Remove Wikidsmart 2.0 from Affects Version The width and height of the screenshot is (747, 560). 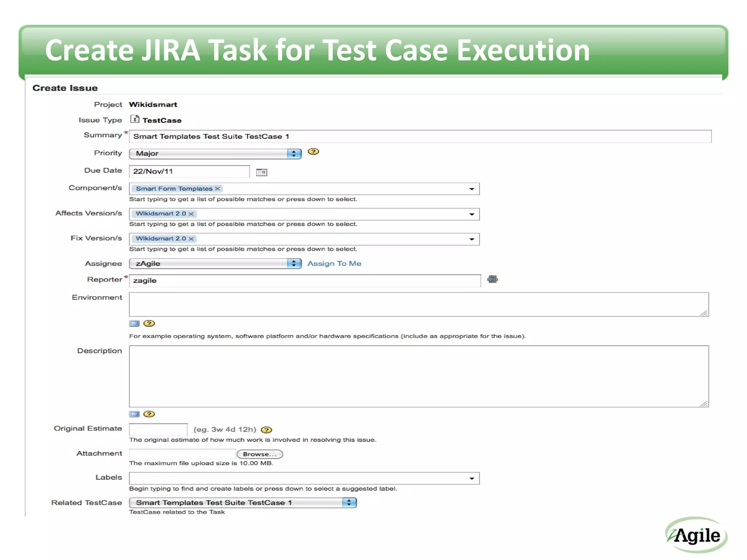pos(191,214)
